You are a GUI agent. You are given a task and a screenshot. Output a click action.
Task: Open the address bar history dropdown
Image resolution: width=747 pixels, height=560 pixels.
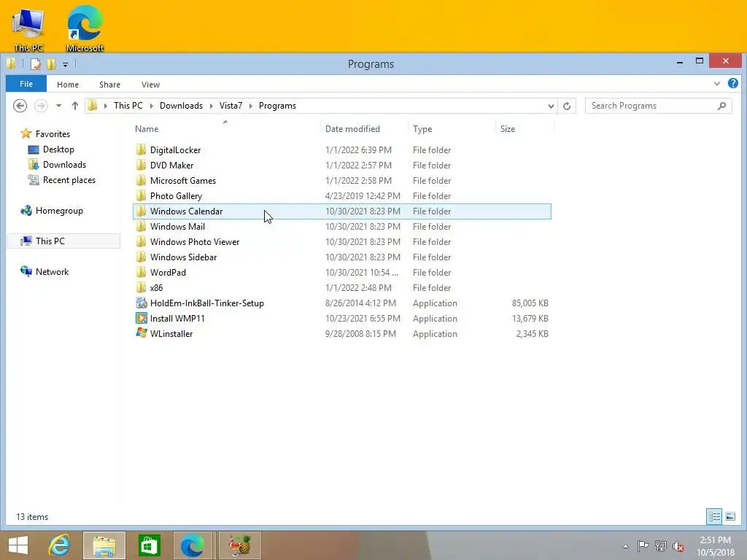pyautogui.click(x=551, y=106)
